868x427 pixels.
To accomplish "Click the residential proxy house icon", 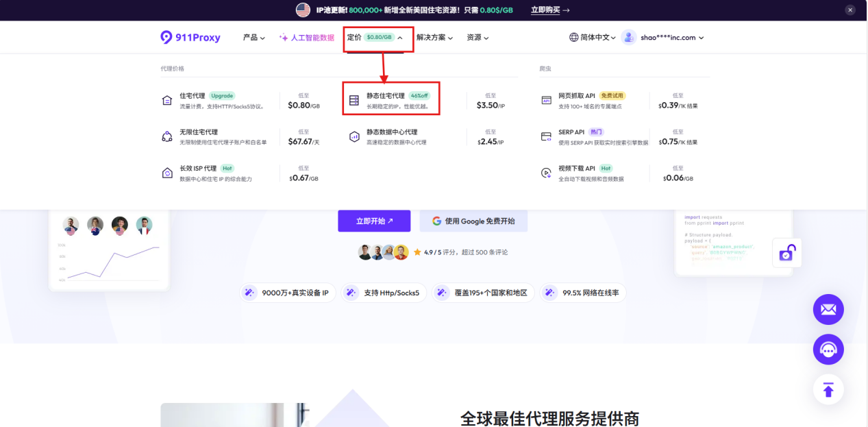I will 167,101.
